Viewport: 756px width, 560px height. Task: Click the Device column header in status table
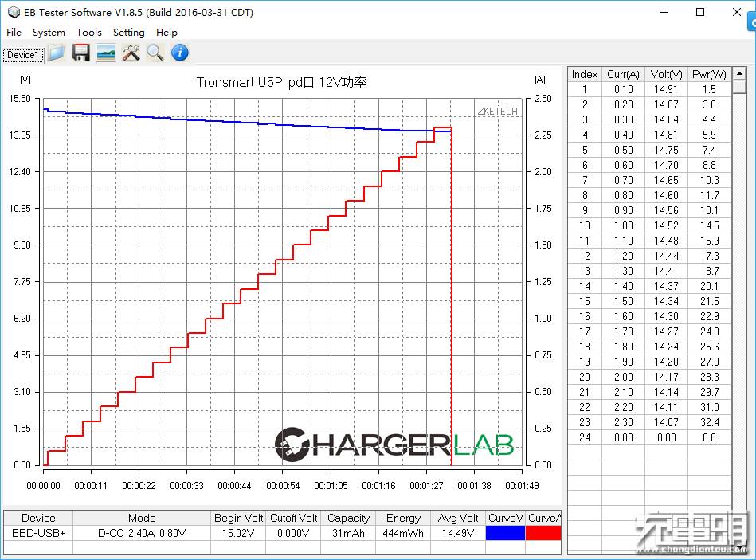[38, 518]
